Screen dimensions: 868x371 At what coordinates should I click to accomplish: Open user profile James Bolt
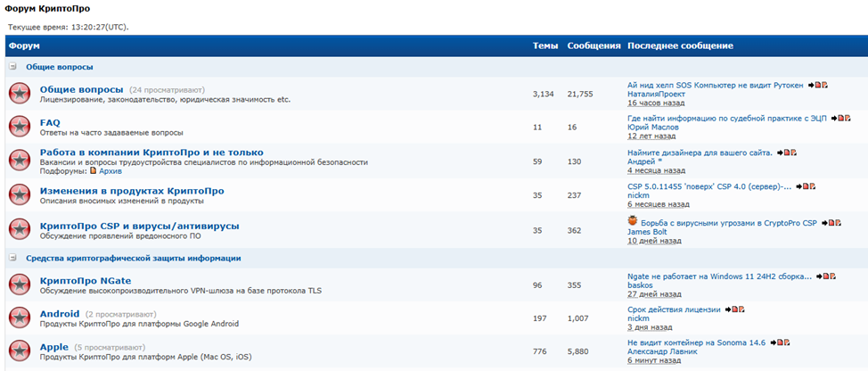pyautogui.click(x=648, y=232)
